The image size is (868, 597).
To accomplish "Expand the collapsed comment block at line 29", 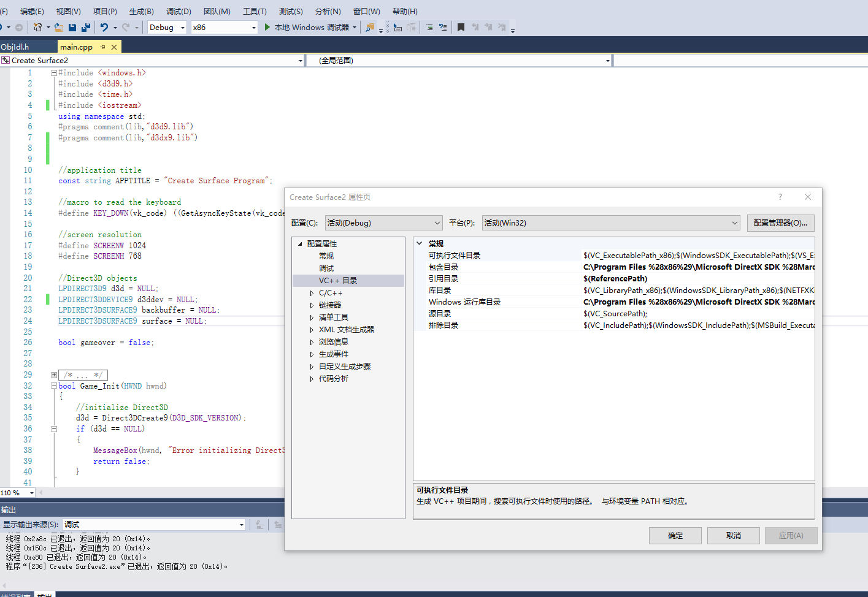I will [x=54, y=375].
